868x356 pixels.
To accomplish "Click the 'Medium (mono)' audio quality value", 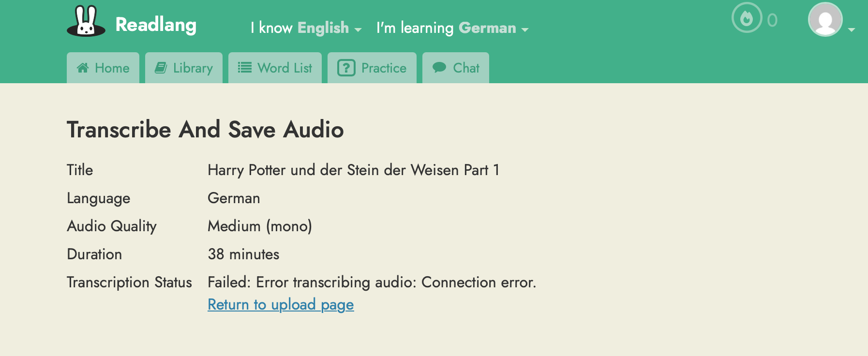I will coord(260,226).
